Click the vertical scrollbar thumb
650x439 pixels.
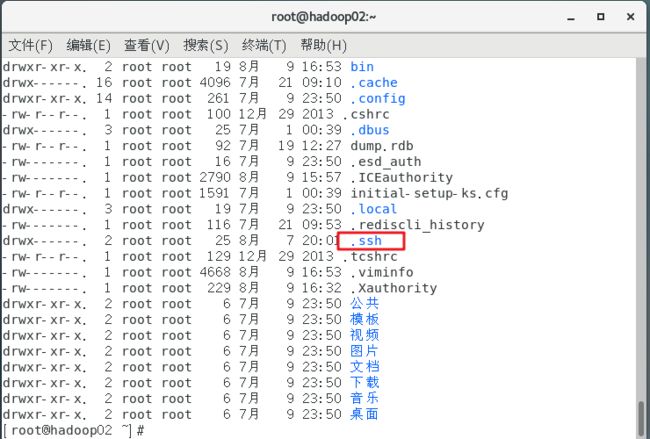tap(641, 419)
